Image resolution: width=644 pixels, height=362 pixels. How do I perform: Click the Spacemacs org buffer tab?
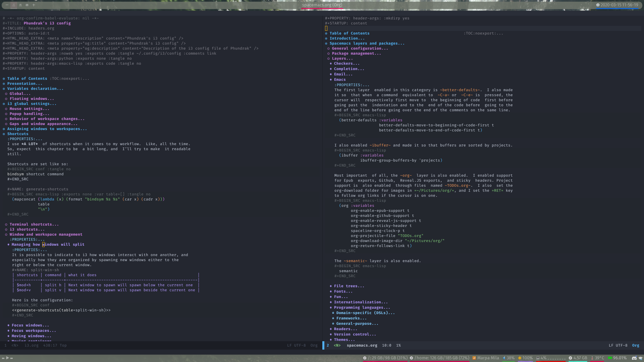pos(322,4)
